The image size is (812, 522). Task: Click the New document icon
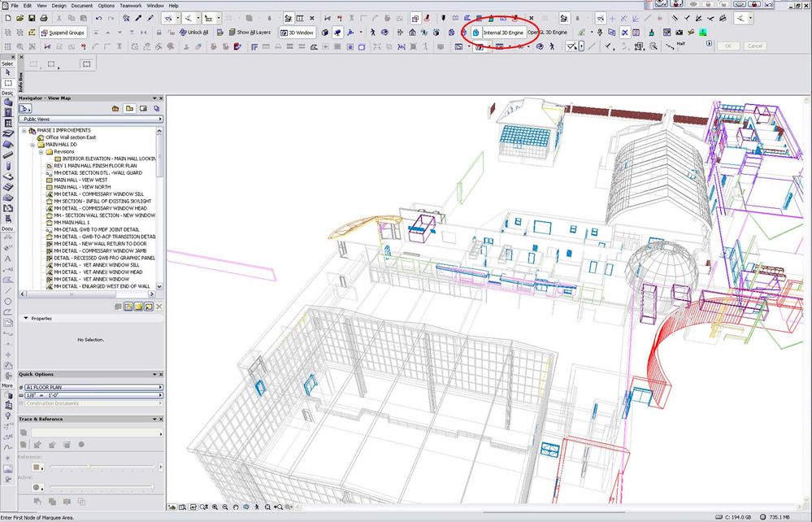[9, 18]
